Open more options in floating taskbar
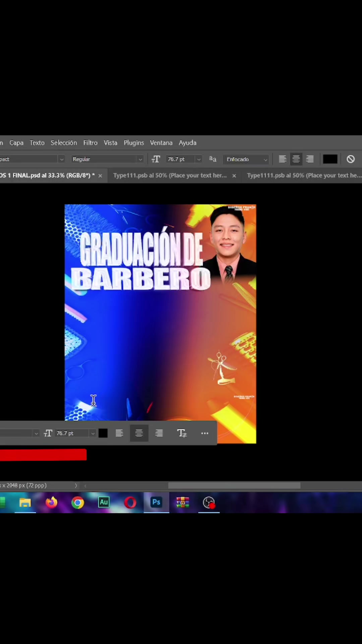362x644 pixels. click(205, 433)
